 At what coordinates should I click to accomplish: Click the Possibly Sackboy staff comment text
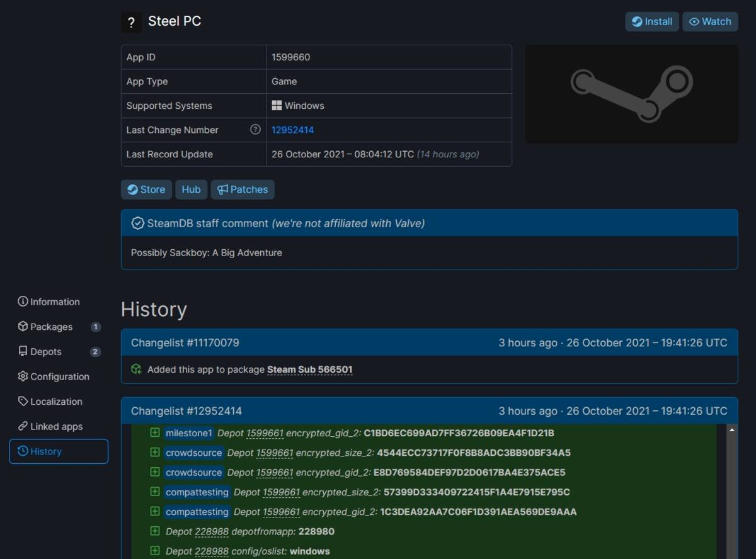coord(207,252)
